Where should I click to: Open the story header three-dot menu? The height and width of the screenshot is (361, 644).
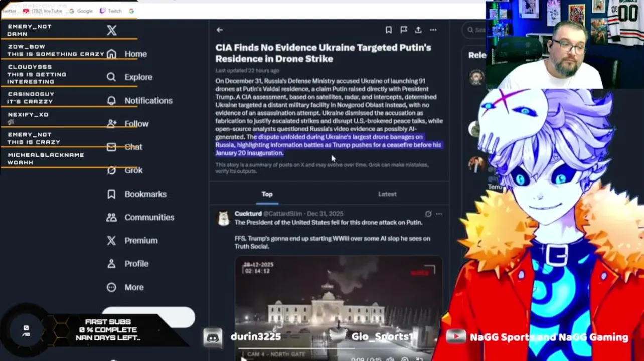(x=433, y=30)
